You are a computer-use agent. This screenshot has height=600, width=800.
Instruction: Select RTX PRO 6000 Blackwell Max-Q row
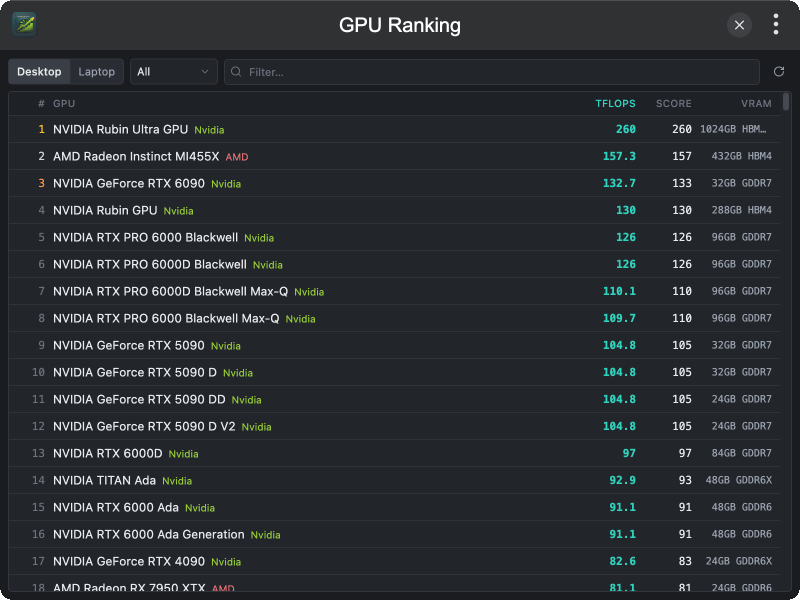point(394,318)
